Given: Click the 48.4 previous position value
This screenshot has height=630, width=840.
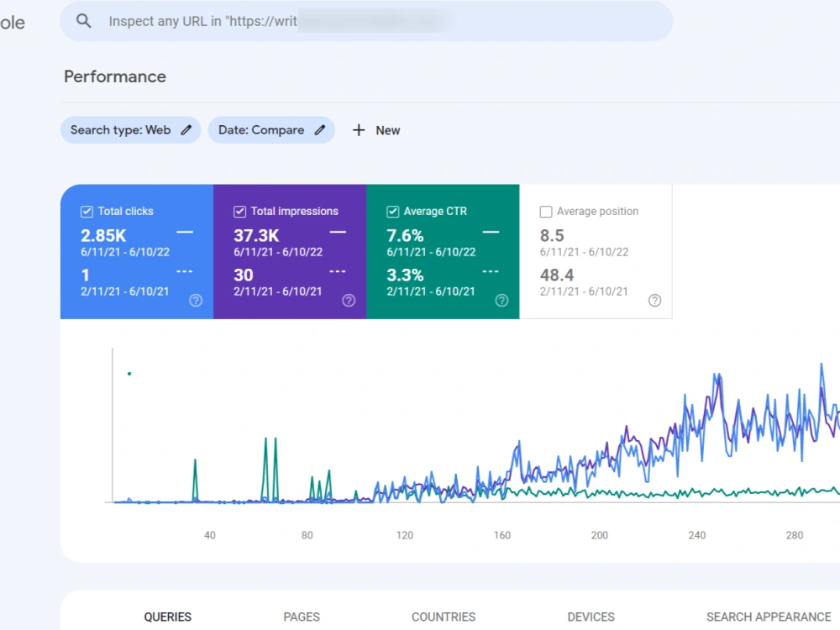Looking at the screenshot, I should pyautogui.click(x=557, y=276).
